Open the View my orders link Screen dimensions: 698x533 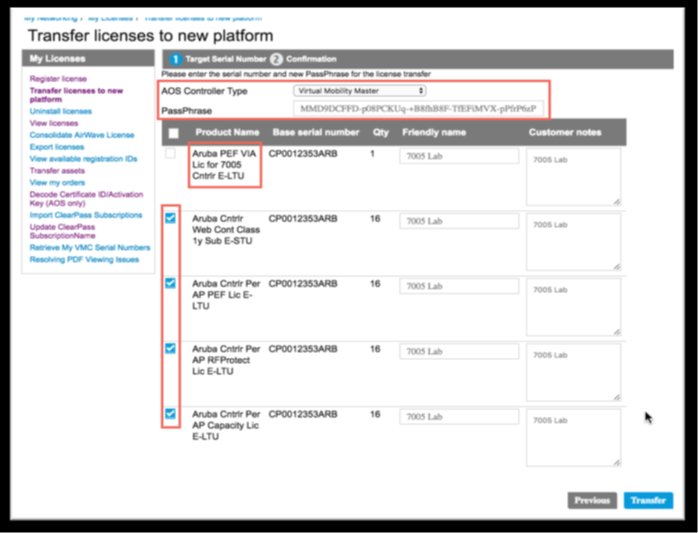tap(57, 183)
